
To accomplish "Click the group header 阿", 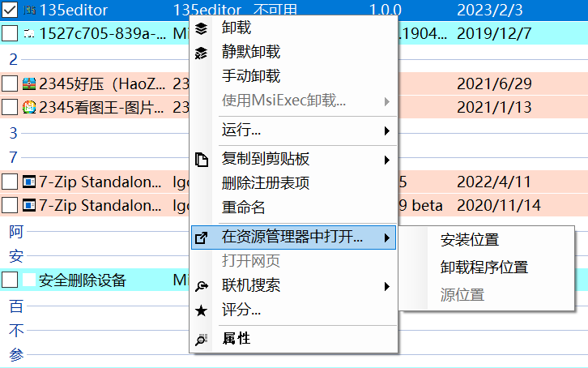I will 16,232.
